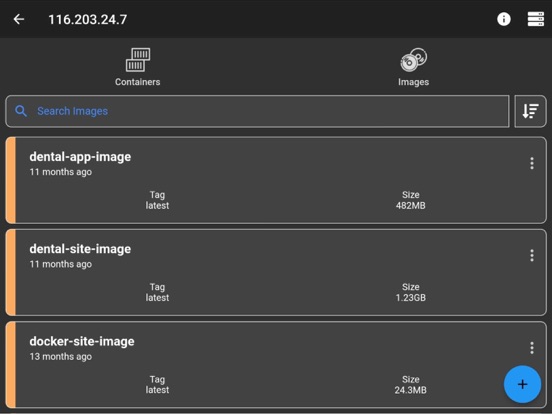552x414 pixels.
Task: Click the magnifier search icon
Action: [21, 111]
